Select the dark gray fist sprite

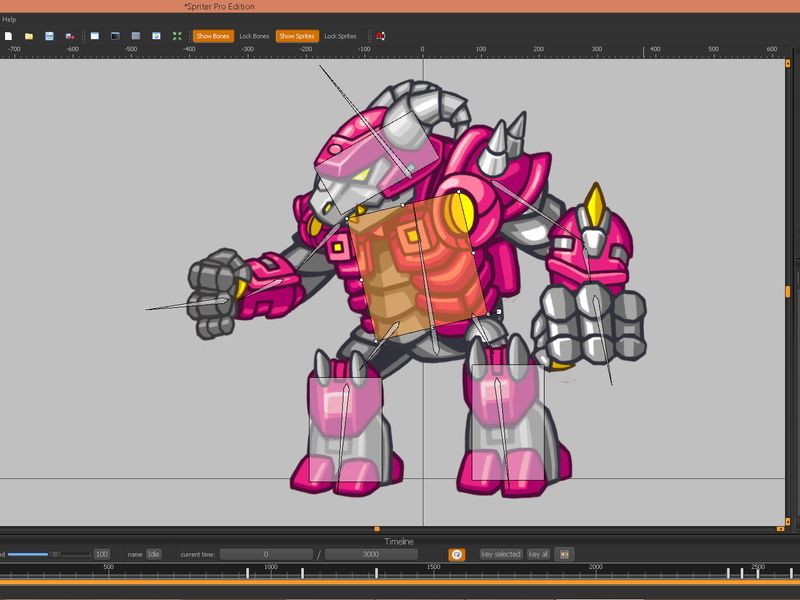217,293
